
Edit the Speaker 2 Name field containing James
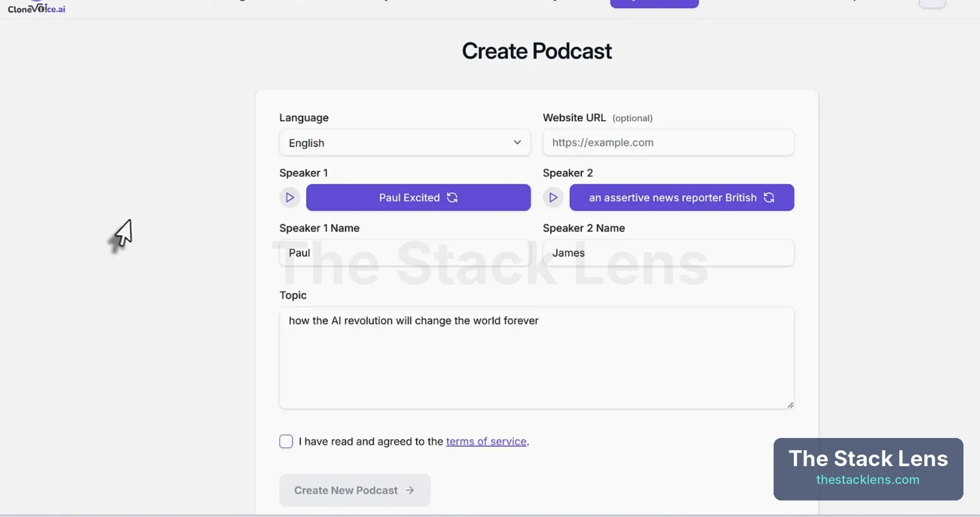668,253
